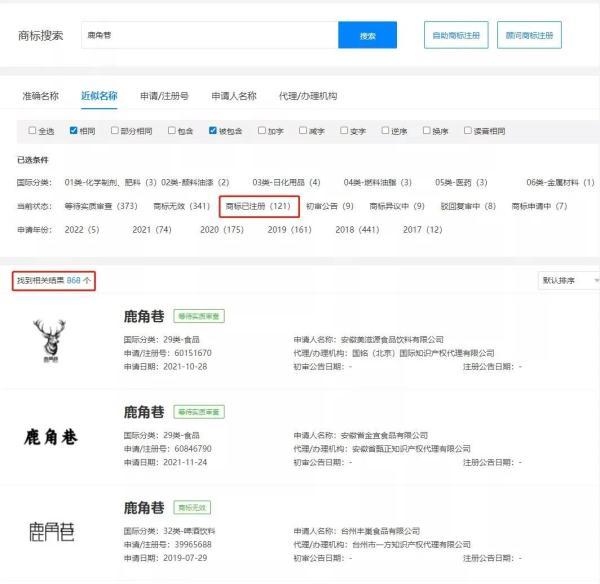Screen dimensions: 600x584
Task: Enable the 读音相同 checkbox
Action: point(467,131)
